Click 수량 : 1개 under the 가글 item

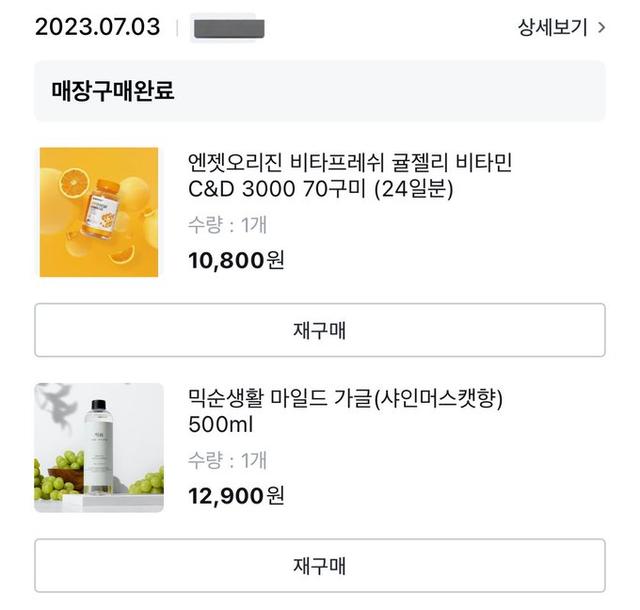227,461
